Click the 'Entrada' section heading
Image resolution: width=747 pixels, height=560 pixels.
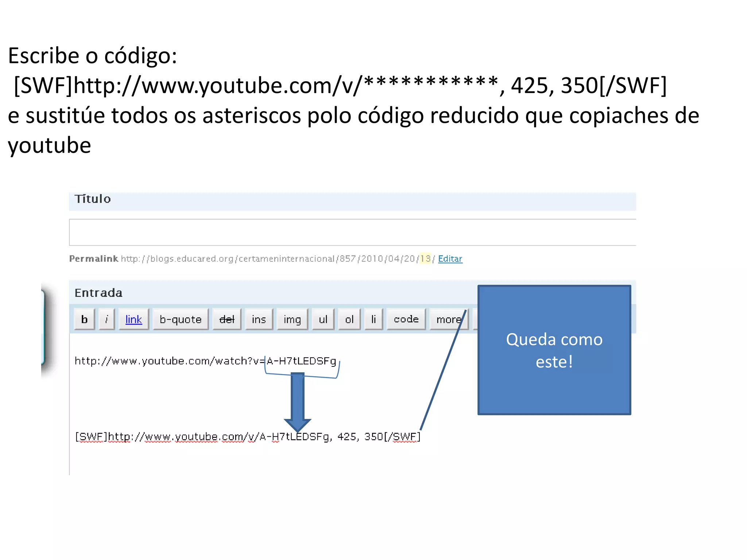pyautogui.click(x=98, y=293)
